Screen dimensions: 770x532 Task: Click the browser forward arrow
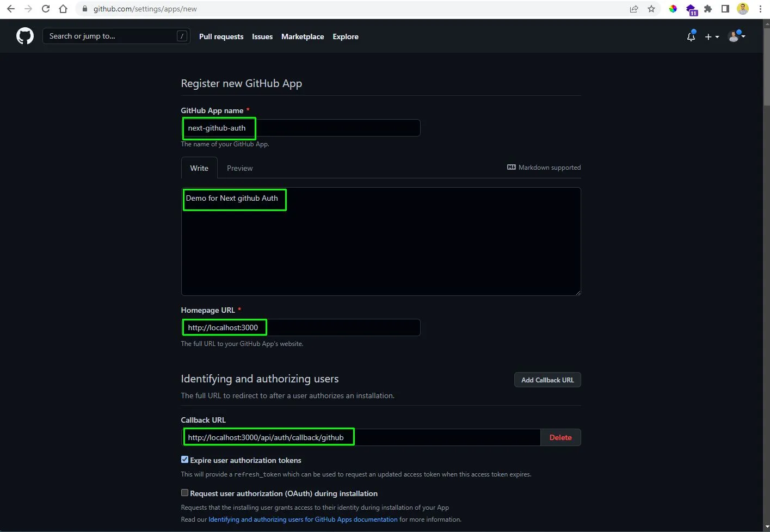click(x=28, y=9)
